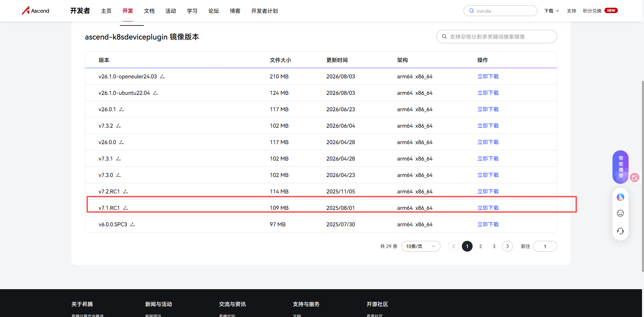Copy icon beside version v7.3.0
Image resolution: width=644 pixels, height=317 pixels.
(x=118, y=175)
